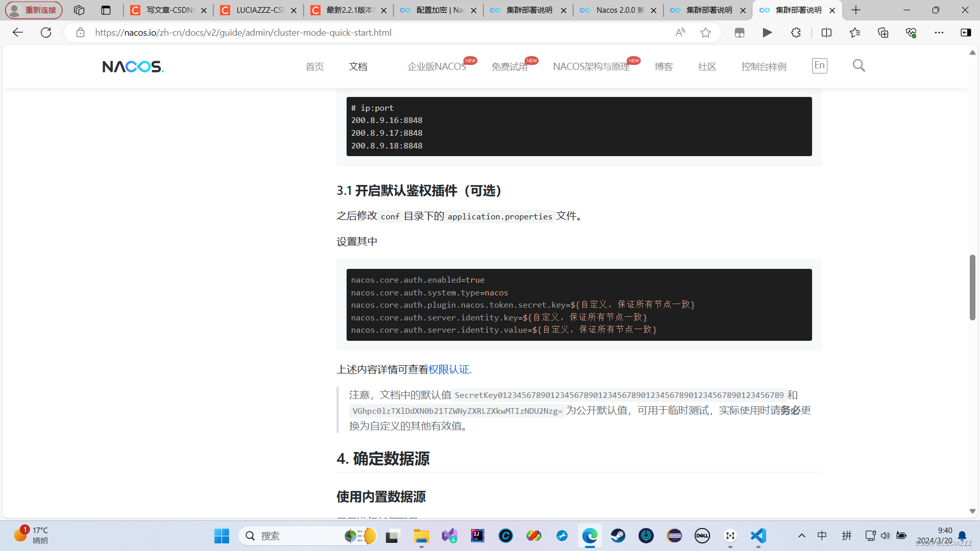The image size is (980, 551).
Task: Open workspaces button
Action: (x=79, y=10)
